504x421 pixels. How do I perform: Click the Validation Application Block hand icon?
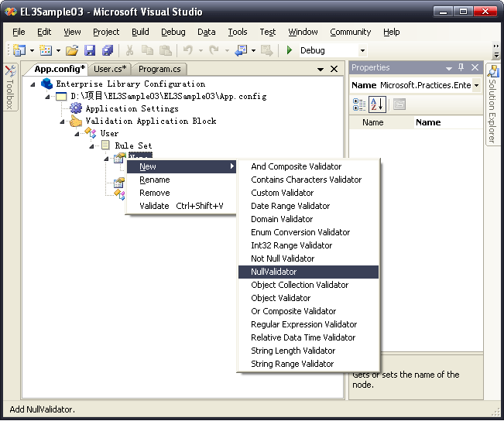click(76, 122)
